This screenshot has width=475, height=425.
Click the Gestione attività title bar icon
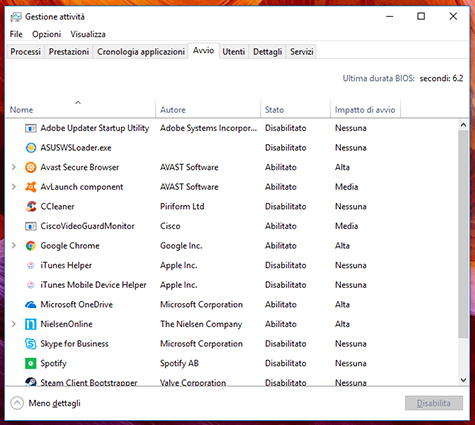tap(15, 17)
